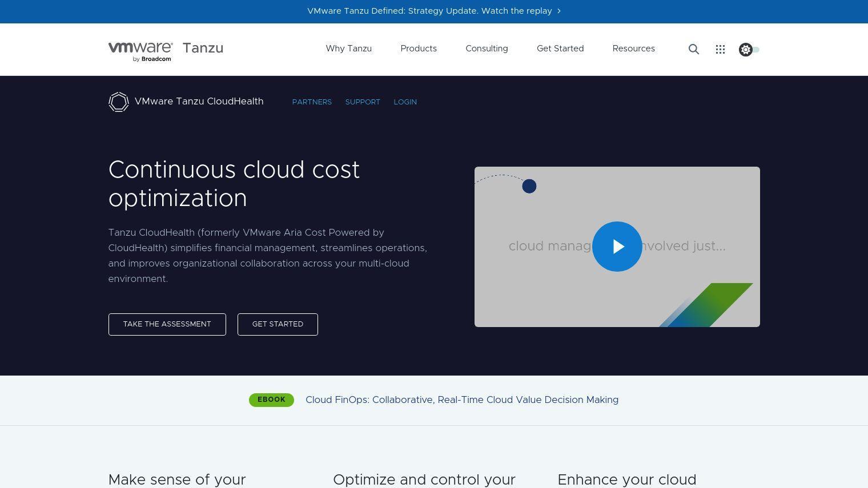Click Take the Assessment button
The image size is (868, 488).
pyautogui.click(x=167, y=324)
